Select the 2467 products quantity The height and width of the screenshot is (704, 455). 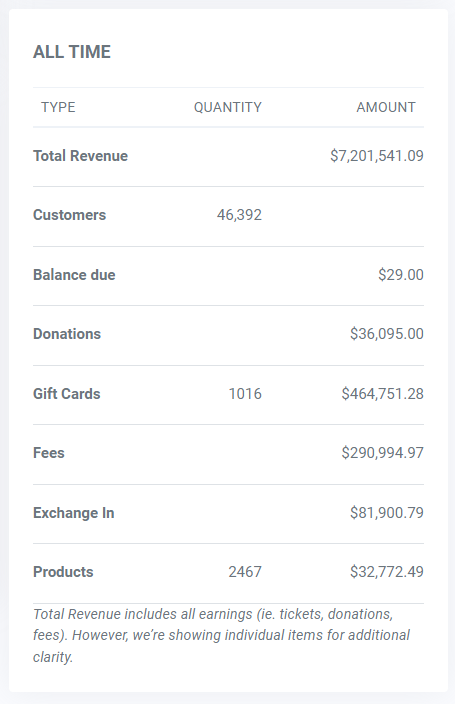245,572
